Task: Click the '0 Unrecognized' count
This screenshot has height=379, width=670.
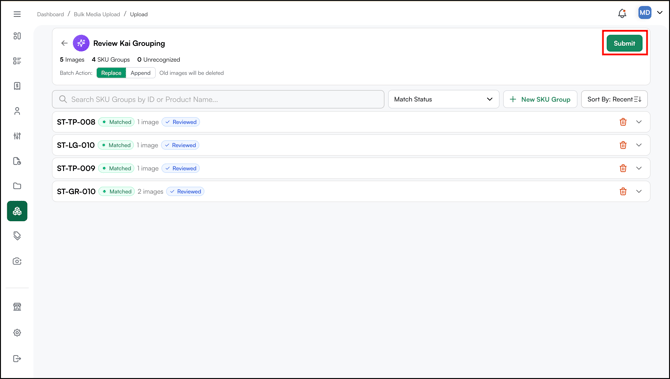Action: tap(159, 59)
